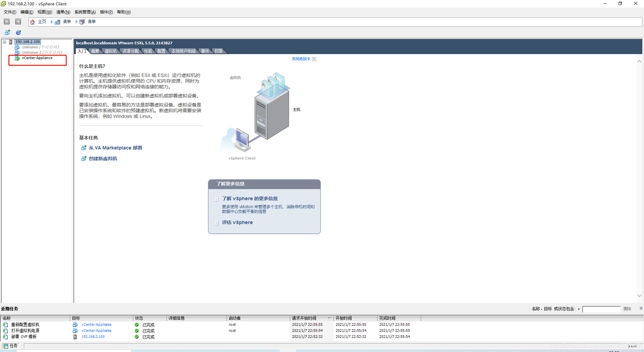Switch to the 权限 tab
Image resolution: width=644 pixels, height=352 pixels.
click(218, 51)
